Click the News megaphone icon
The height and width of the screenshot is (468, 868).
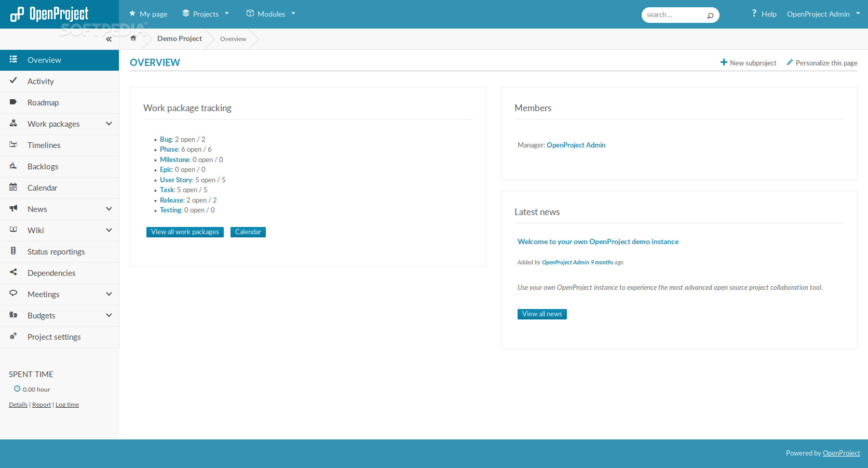(x=13, y=209)
